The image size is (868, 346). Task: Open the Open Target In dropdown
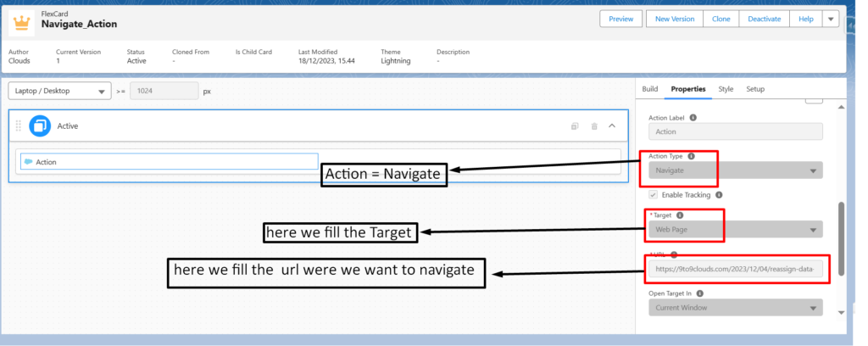click(736, 307)
